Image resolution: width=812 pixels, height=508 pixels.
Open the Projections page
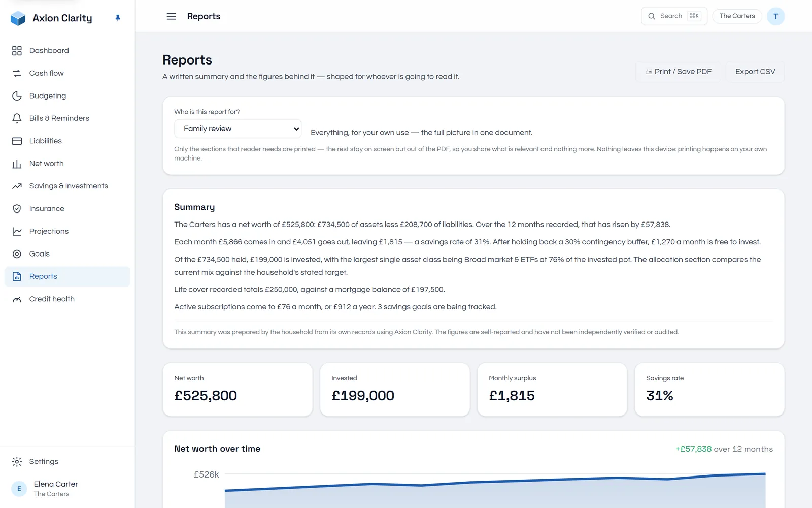click(67, 232)
